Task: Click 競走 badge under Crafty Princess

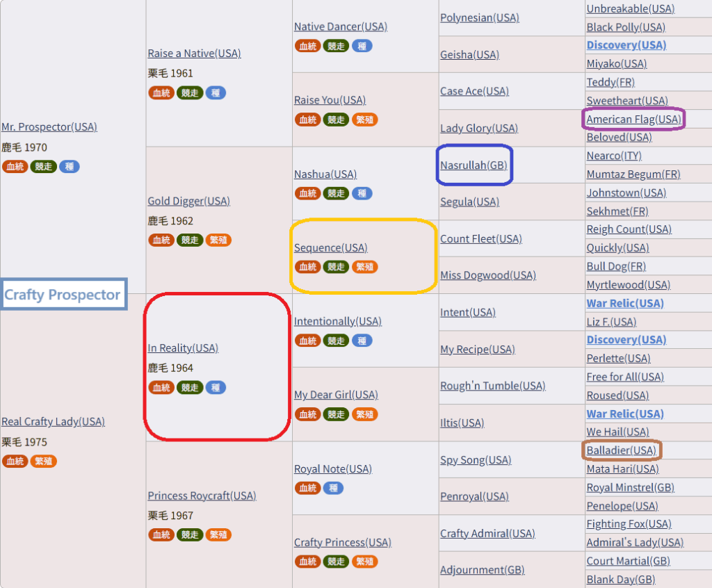Action: [x=336, y=562]
